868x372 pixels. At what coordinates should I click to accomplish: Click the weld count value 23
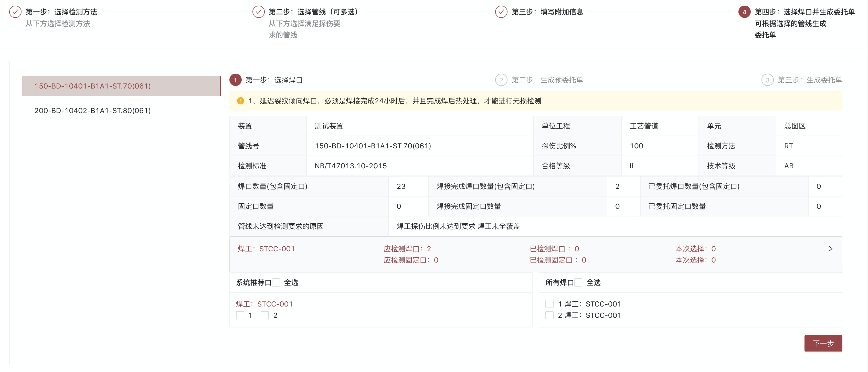401,186
